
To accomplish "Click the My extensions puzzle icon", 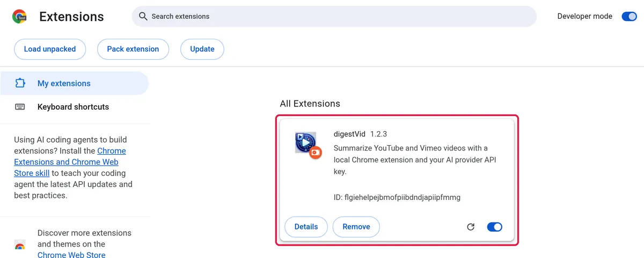I will [20, 83].
